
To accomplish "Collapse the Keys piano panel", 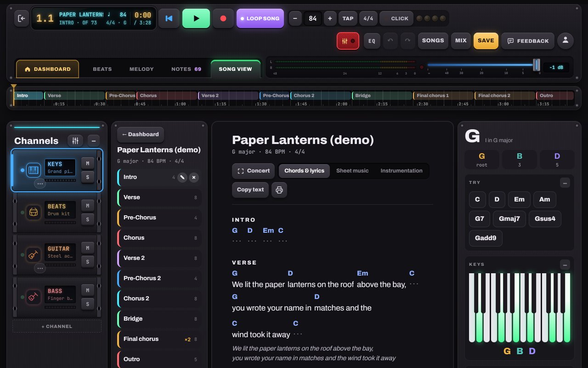I will click(565, 264).
